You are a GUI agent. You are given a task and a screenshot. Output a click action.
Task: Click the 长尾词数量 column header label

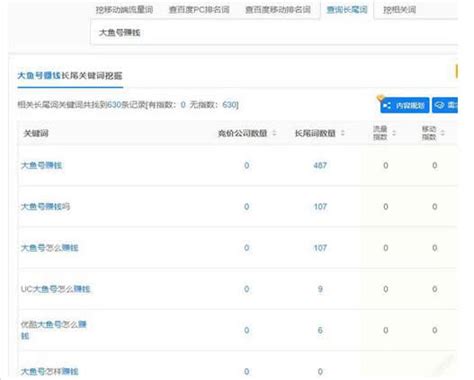click(315, 134)
